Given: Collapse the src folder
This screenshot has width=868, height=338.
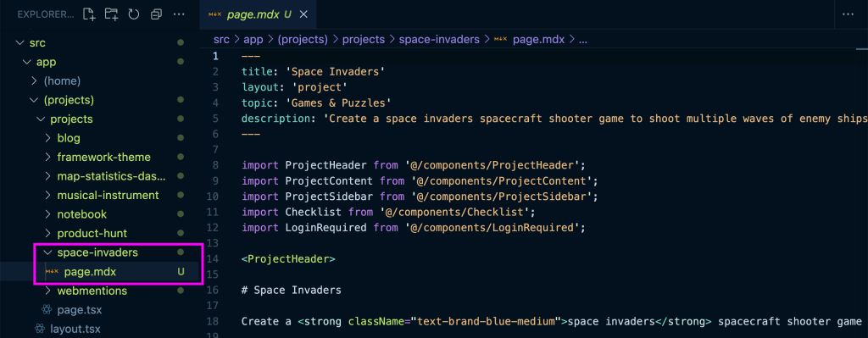Looking at the screenshot, I should [20, 42].
